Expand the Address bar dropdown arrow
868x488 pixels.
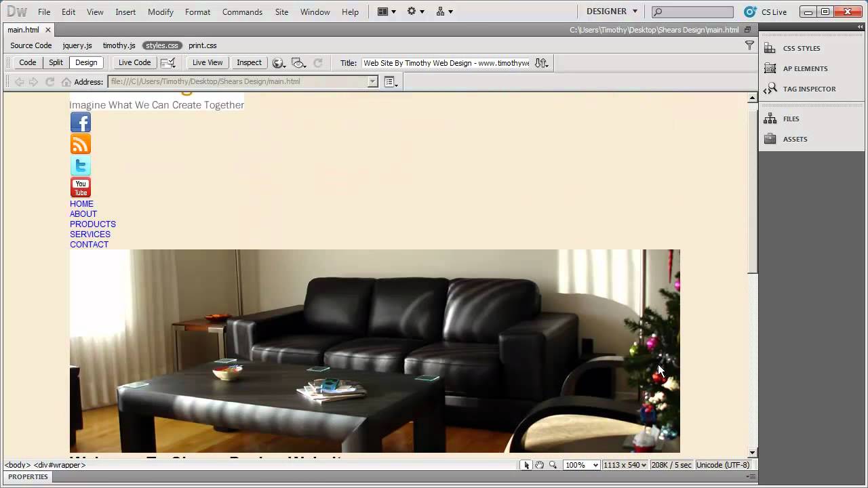[372, 81]
